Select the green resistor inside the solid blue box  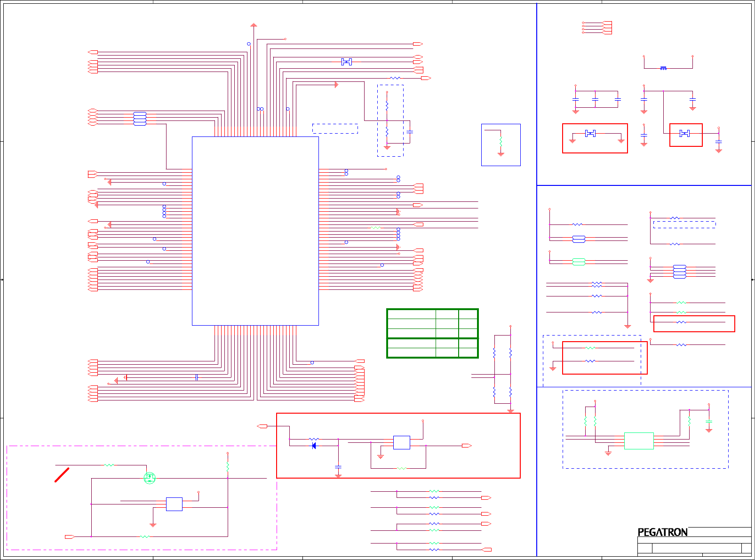click(x=501, y=141)
